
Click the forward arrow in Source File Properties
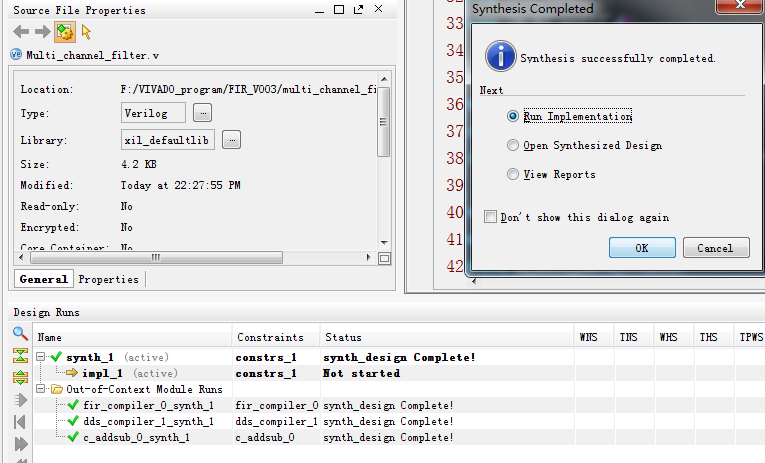40,32
